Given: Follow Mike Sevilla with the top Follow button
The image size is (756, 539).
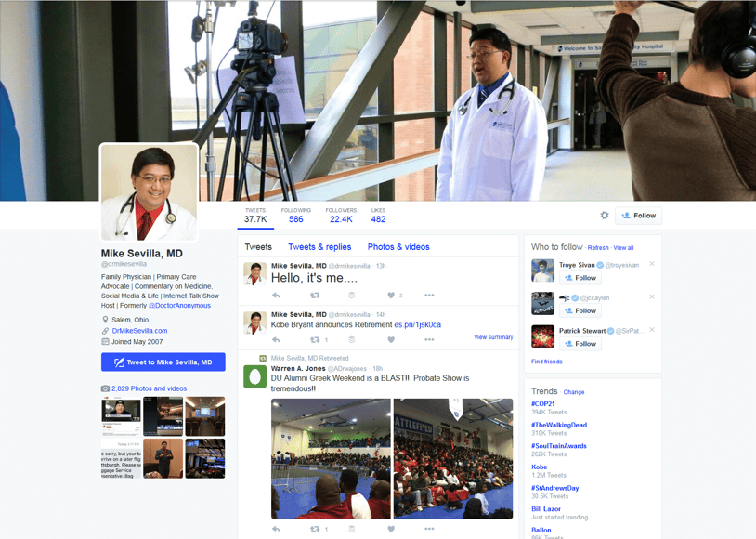Looking at the screenshot, I should coord(638,215).
